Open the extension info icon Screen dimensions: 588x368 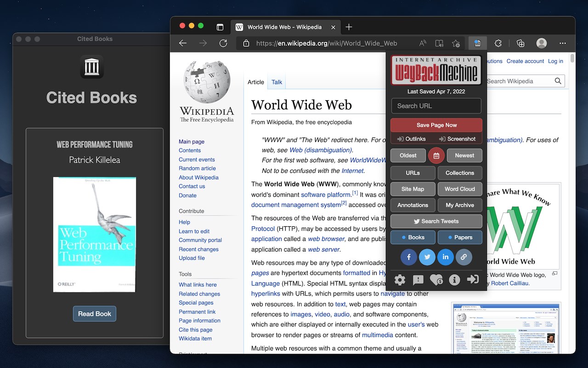[454, 279]
